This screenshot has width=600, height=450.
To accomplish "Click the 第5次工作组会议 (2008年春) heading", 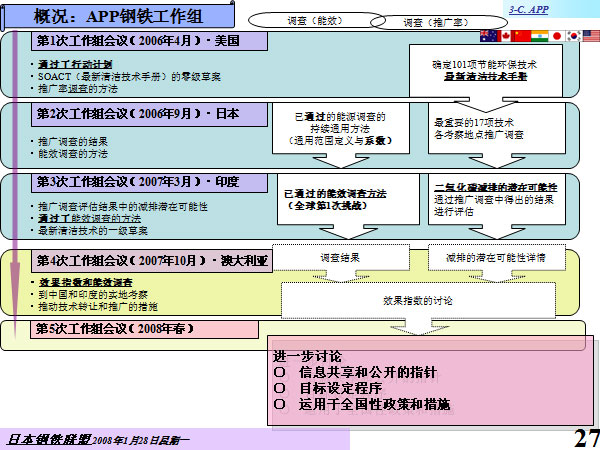I will (x=115, y=329).
